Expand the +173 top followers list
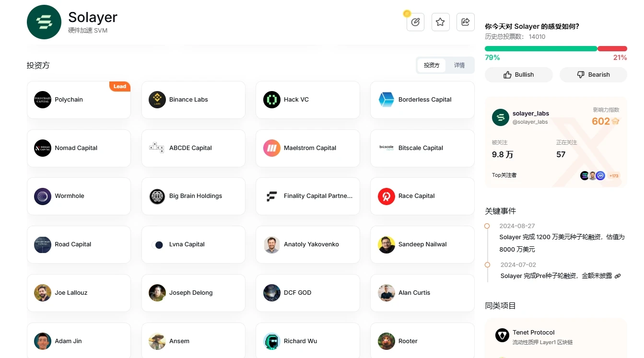Screen dimensions: 644x358 (614, 176)
